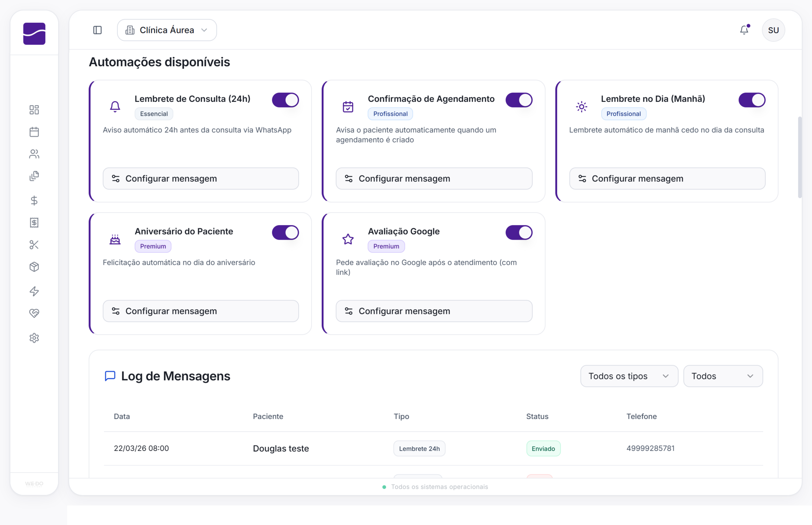Viewport: 812px width, 525px height.
Task: Click the Paciente column header
Action: (268, 416)
